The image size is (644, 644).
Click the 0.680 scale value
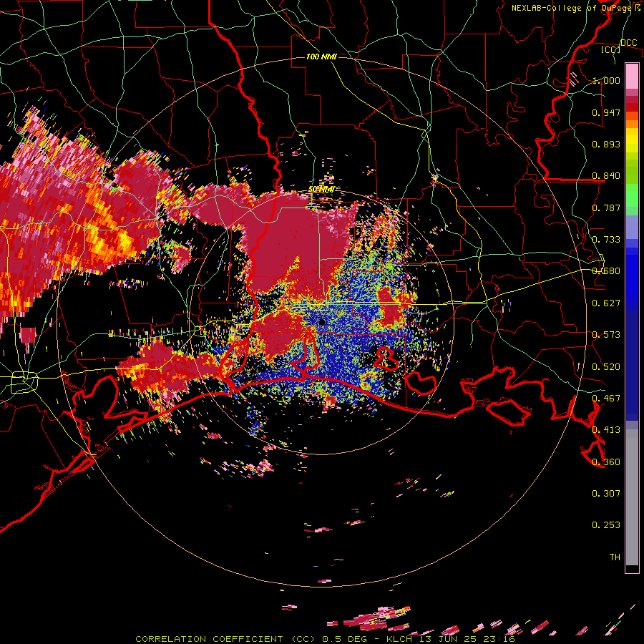coord(606,271)
